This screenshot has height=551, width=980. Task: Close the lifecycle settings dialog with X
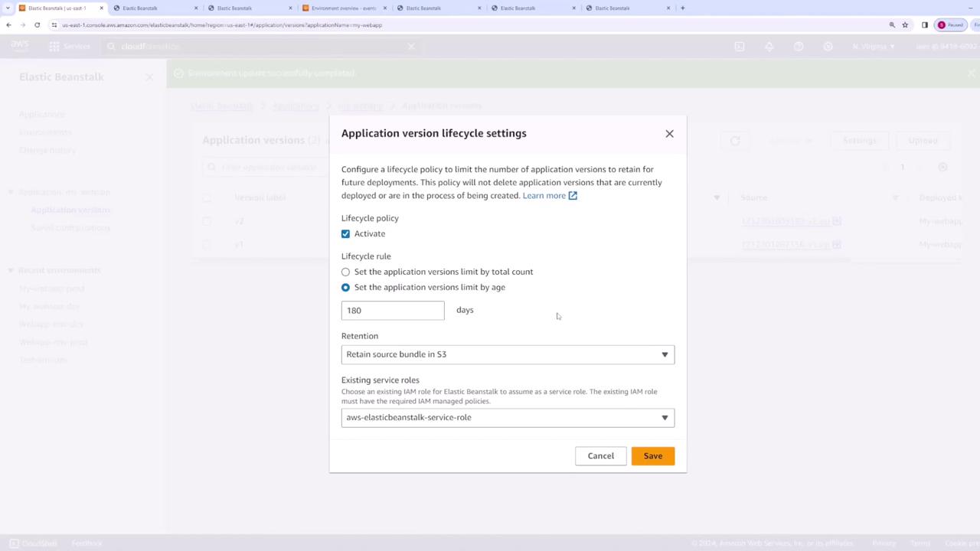(669, 134)
